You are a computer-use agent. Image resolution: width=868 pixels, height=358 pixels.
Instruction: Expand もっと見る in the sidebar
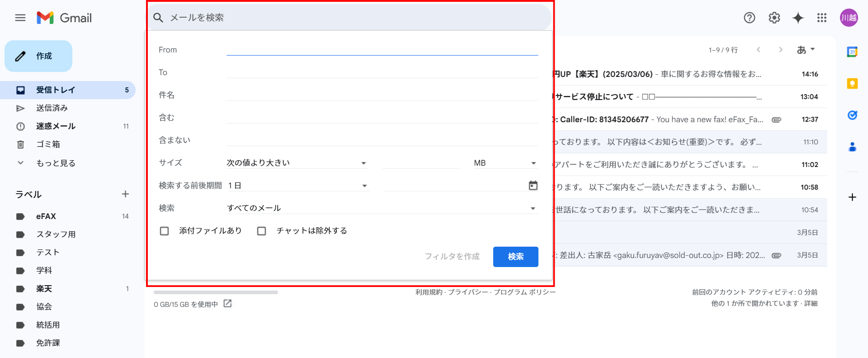tap(55, 163)
